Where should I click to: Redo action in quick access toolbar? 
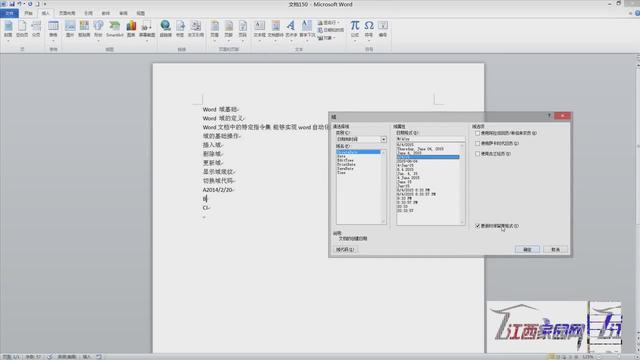pos(30,4)
